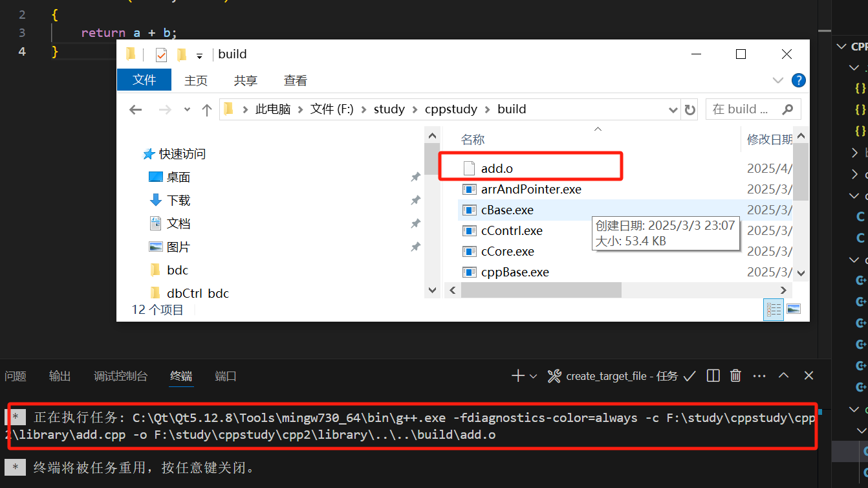Image resolution: width=868 pixels, height=488 pixels.
Task: Select the cBase.exe file
Action: pyautogui.click(x=507, y=210)
